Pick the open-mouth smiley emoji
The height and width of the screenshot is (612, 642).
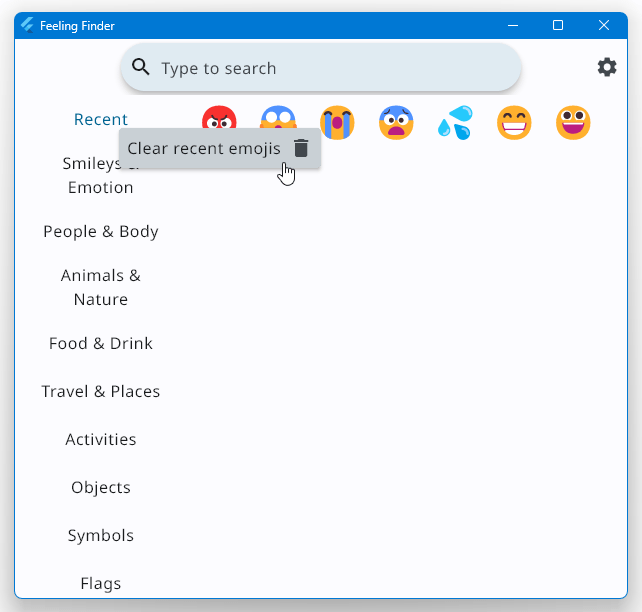pyautogui.click(x=573, y=122)
